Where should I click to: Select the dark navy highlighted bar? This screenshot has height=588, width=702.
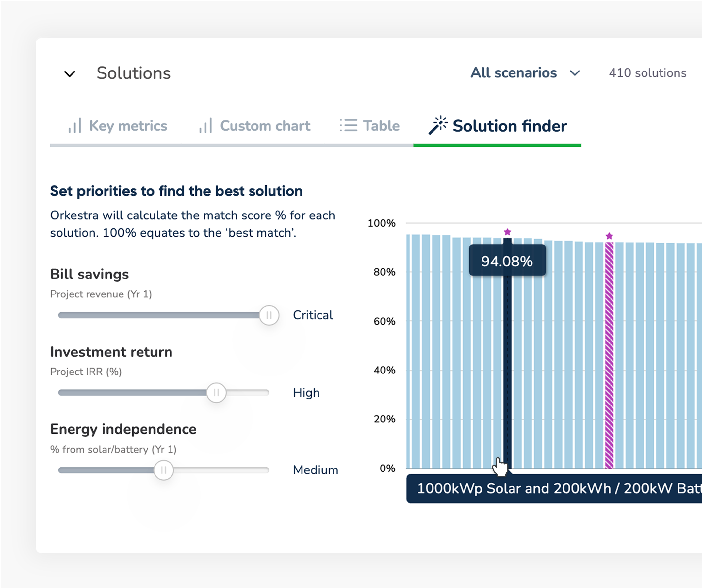(507, 353)
